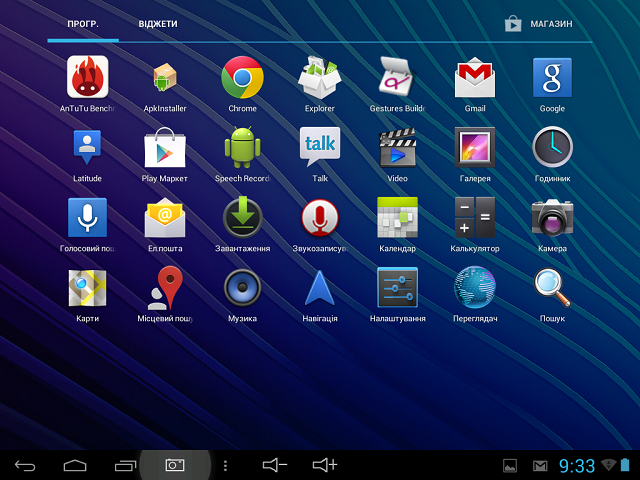
Task: Open Завантаження downloads
Action: (x=242, y=218)
